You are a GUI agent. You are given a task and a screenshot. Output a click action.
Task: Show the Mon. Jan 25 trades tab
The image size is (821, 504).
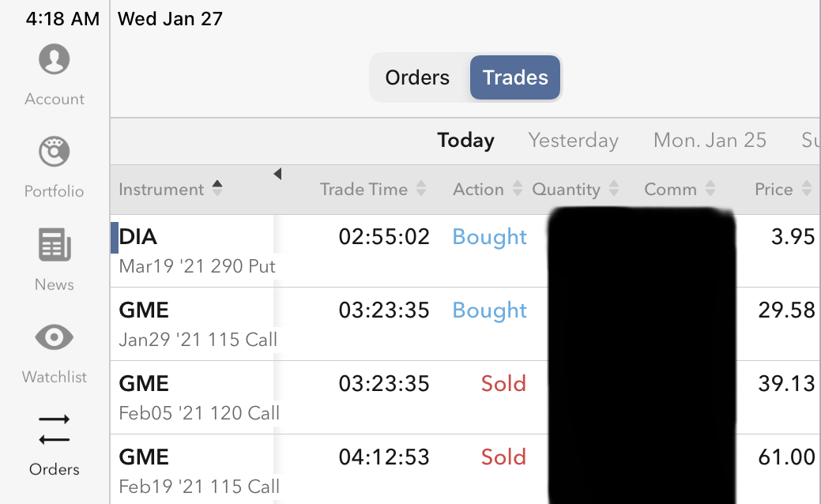[710, 141]
